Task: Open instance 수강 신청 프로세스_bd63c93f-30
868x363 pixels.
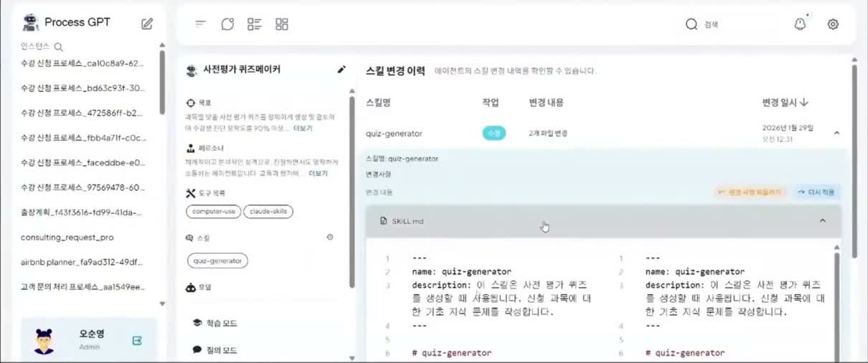Action: [82, 88]
